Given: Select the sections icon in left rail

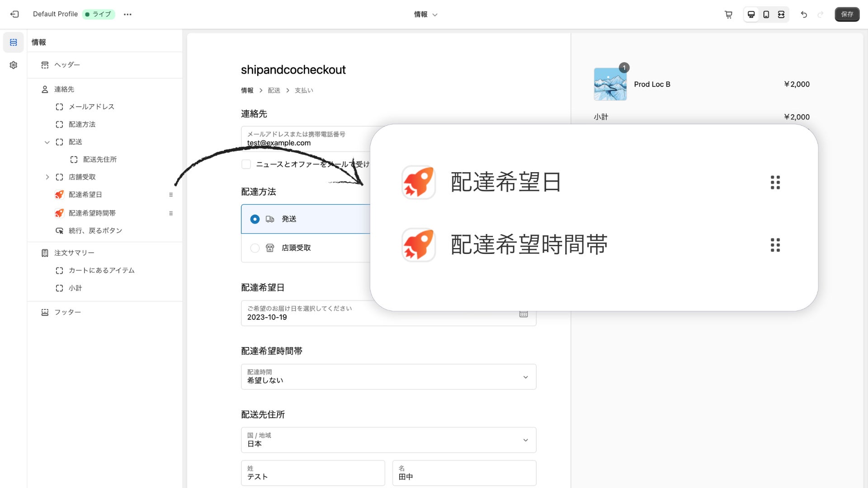Looking at the screenshot, I should [x=14, y=42].
